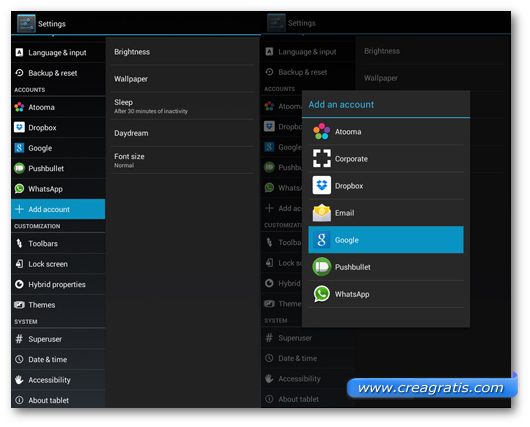This screenshot has width=530, height=427.
Task: Click the Themes icon in left sidebar
Action: tap(19, 305)
